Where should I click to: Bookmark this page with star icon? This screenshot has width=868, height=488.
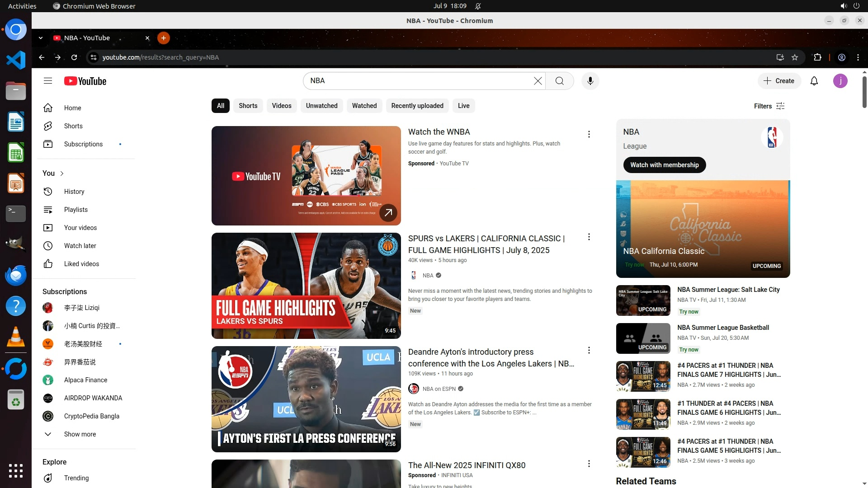click(795, 57)
